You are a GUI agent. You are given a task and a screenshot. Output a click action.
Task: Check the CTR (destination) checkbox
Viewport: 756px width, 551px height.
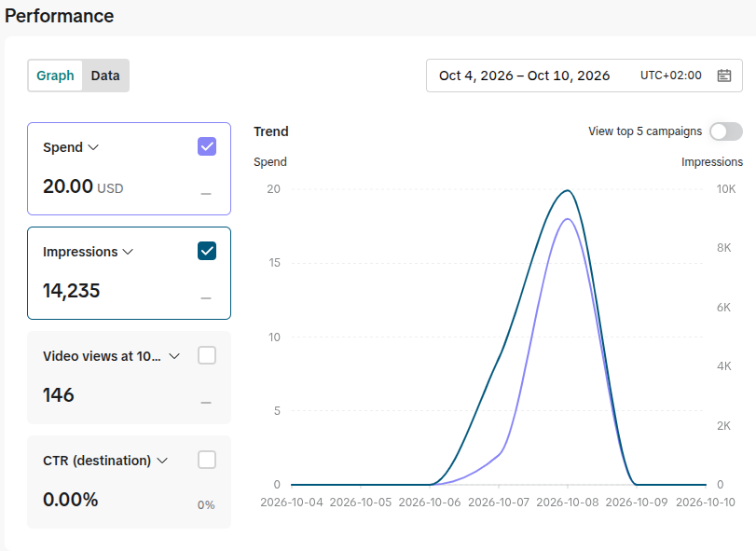(x=207, y=460)
